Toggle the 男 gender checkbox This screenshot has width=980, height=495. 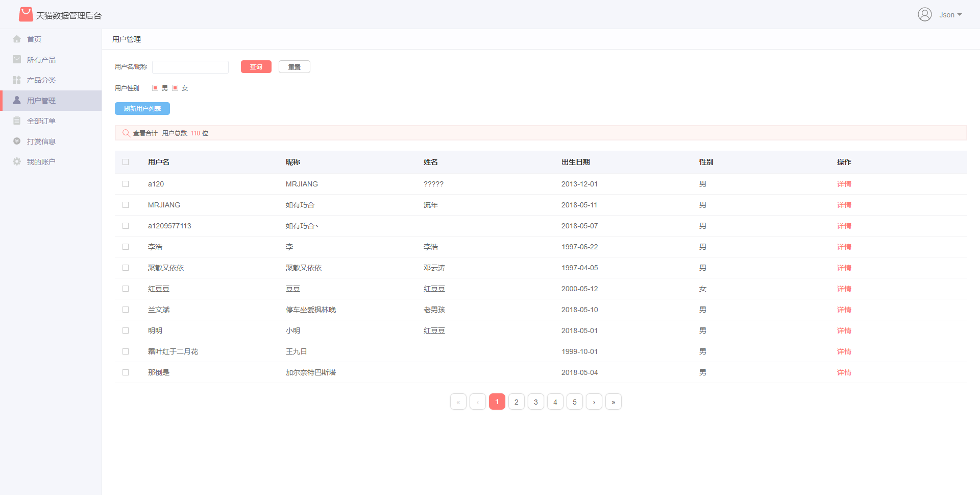(155, 88)
